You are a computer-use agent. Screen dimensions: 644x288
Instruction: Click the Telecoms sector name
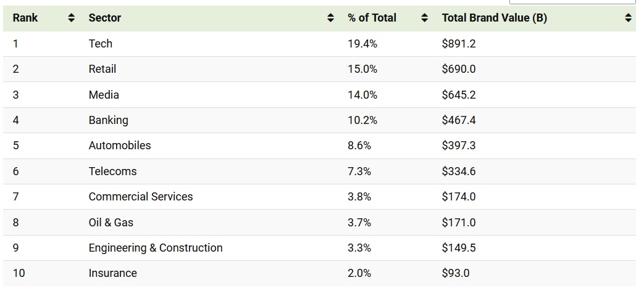(112, 171)
